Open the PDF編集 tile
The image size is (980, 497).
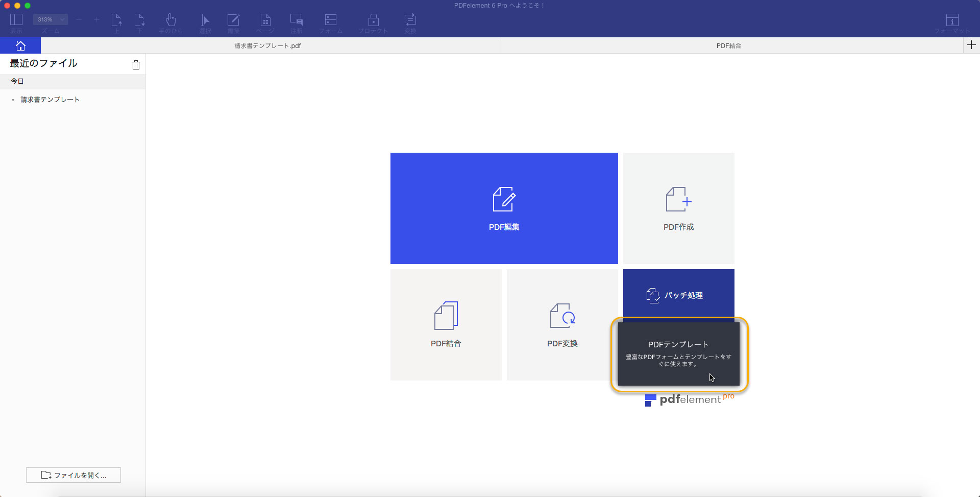click(x=504, y=208)
